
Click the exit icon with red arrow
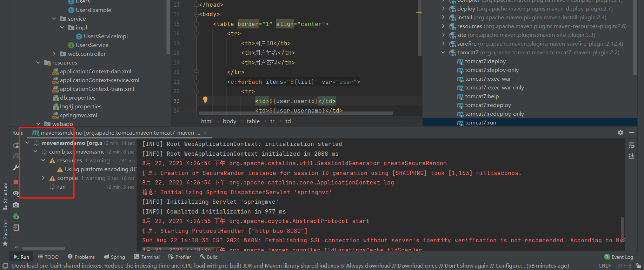[x=16, y=228]
